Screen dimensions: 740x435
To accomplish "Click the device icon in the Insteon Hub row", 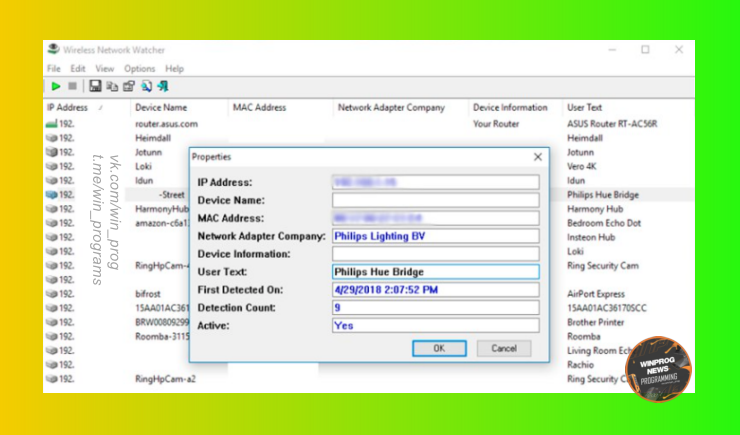I will 51,237.
